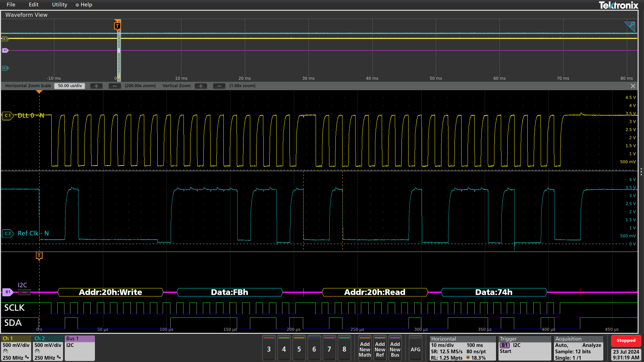Select the Addr:20h:Write decode packet
The image size is (644, 362).
tap(110, 292)
